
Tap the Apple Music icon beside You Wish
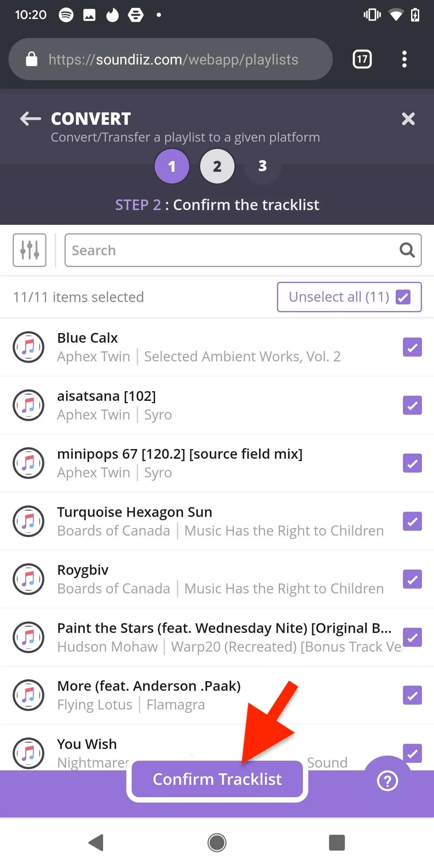[x=29, y=753]
